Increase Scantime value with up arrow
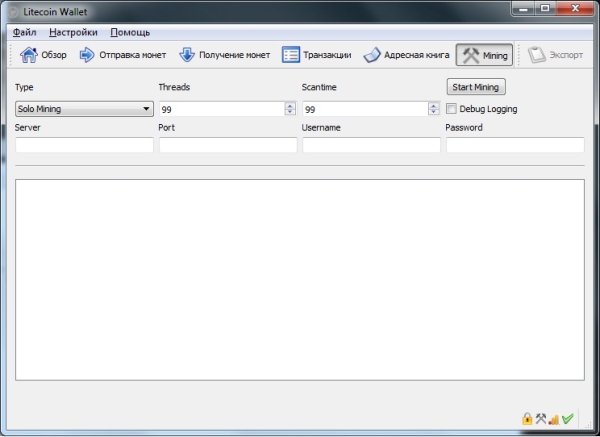This screenshot has height=437, width=600. 434,106
